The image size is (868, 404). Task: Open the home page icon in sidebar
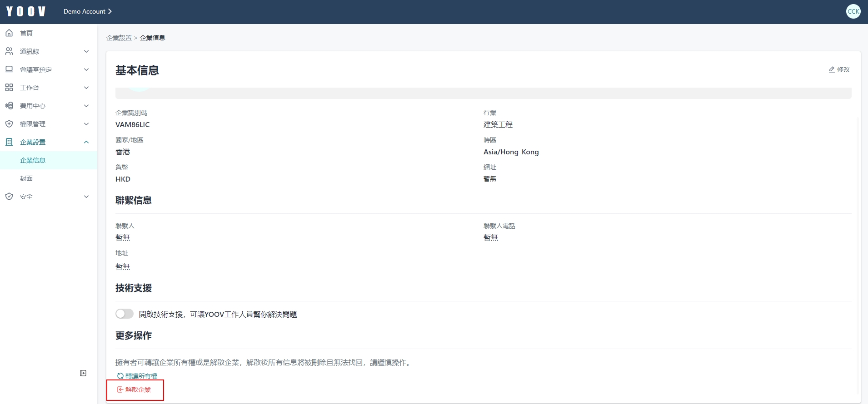coord(9,33)
